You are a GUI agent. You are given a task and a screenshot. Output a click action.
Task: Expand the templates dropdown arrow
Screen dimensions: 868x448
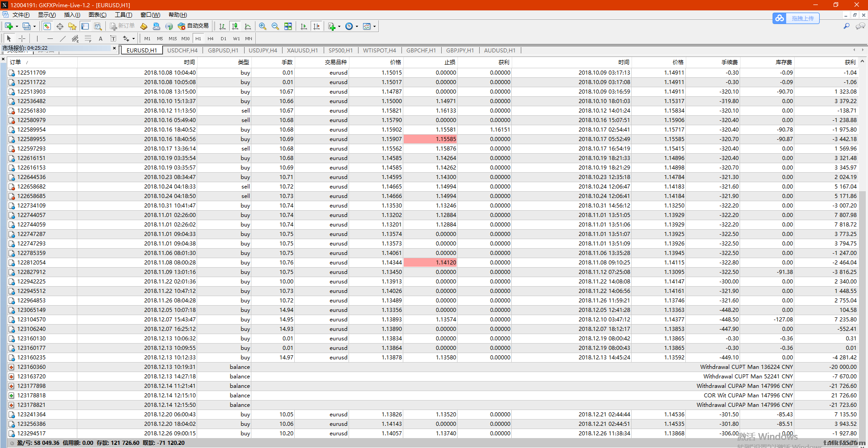pos(374,26)
